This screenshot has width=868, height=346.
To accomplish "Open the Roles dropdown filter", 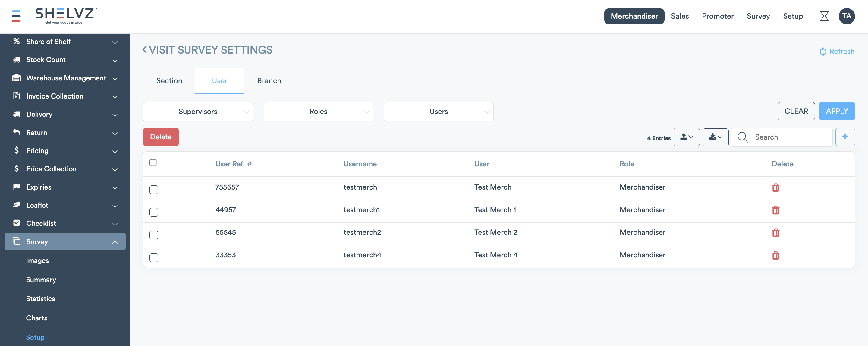I will pyautogui.click(x=318, y=112).
